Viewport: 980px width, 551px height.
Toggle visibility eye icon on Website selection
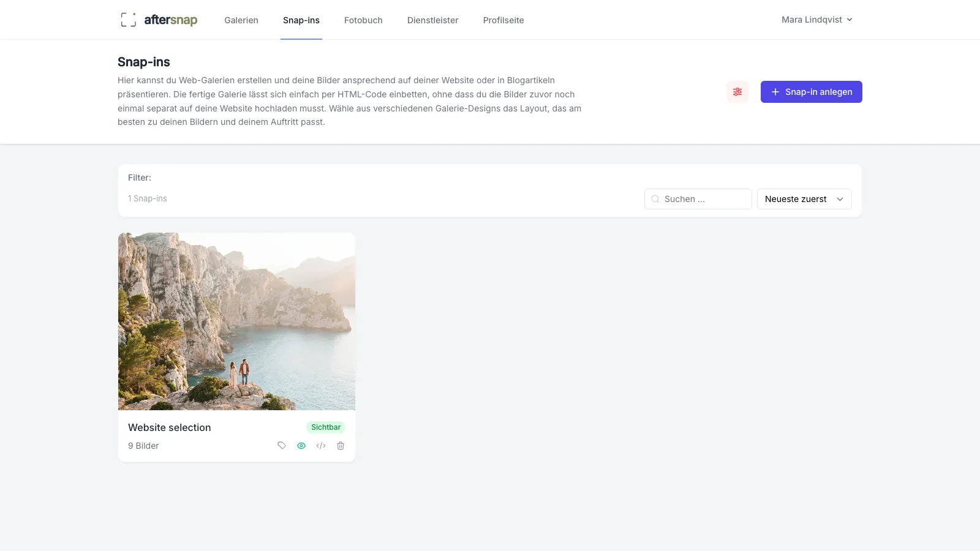coord(301,446)
